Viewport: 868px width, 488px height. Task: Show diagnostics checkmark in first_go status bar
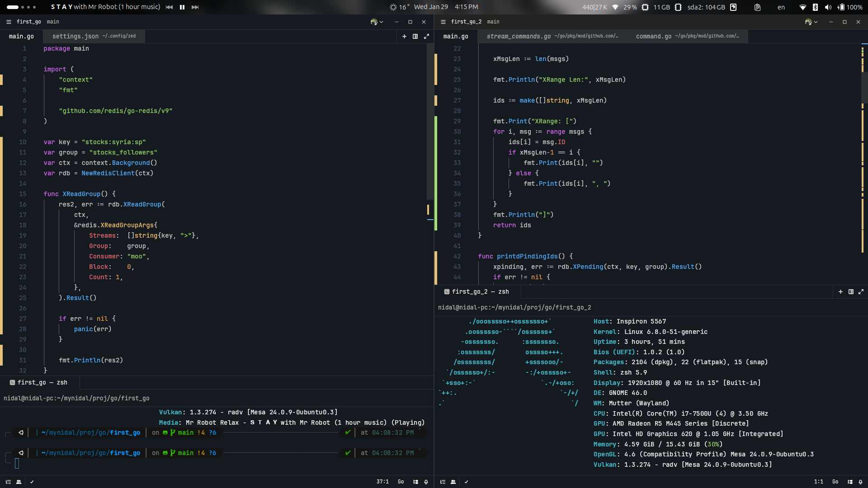pyautogui.click(x=32, y=482)
